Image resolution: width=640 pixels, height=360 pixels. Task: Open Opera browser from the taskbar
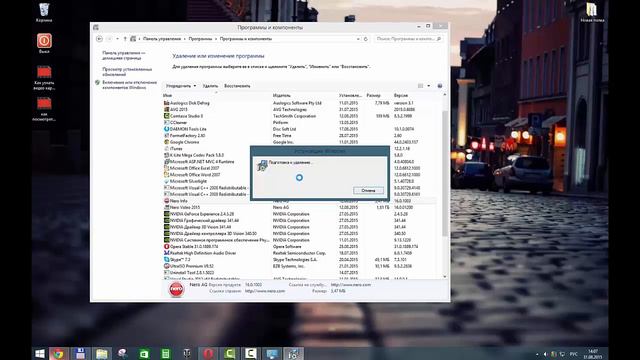pyautogui.click(x=208, y=353)
